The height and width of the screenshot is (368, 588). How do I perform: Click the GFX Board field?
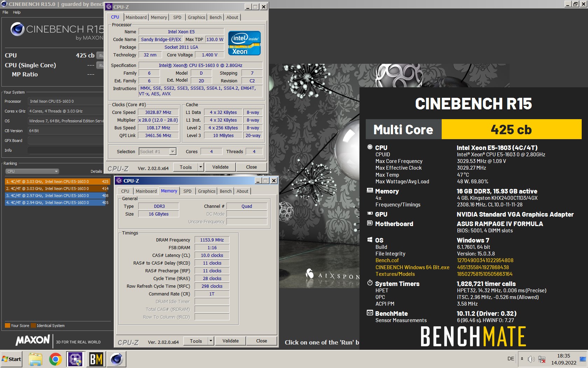click(66, 141)
